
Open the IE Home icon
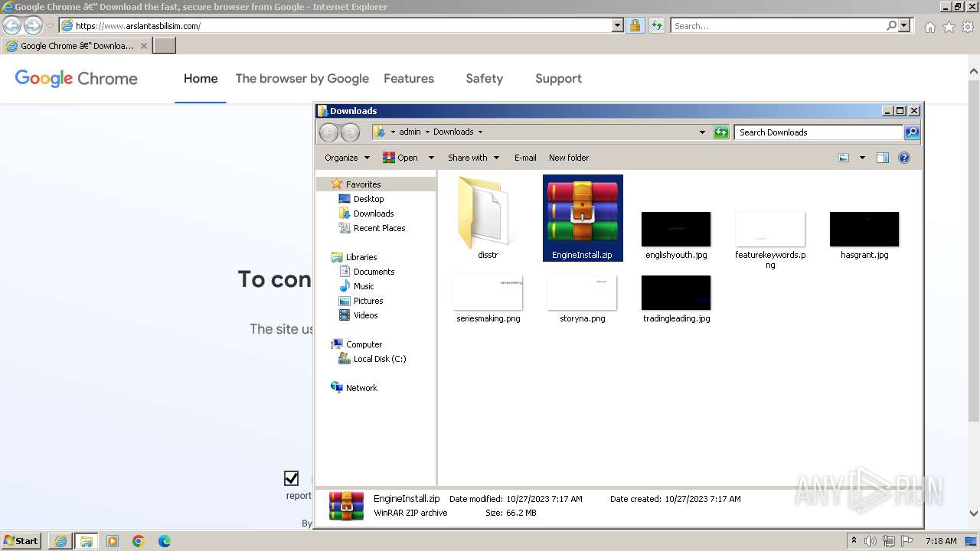click(929, 27)
